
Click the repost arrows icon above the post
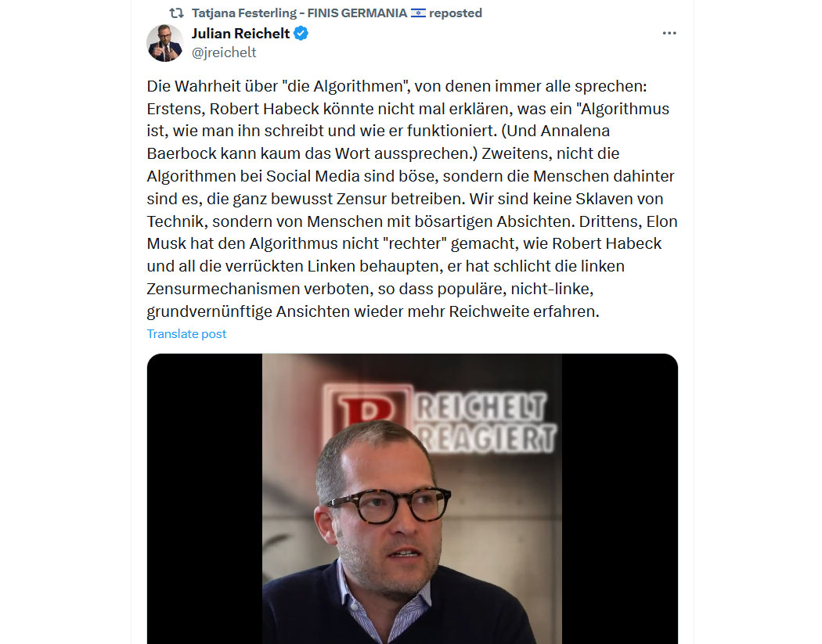click(x=176, y=13)
